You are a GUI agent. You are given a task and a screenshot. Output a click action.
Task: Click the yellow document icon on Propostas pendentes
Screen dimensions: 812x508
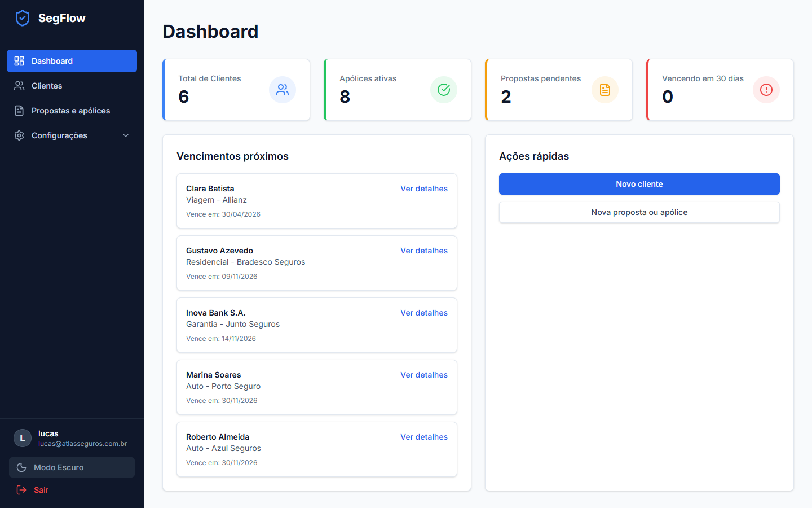(605, 90)
